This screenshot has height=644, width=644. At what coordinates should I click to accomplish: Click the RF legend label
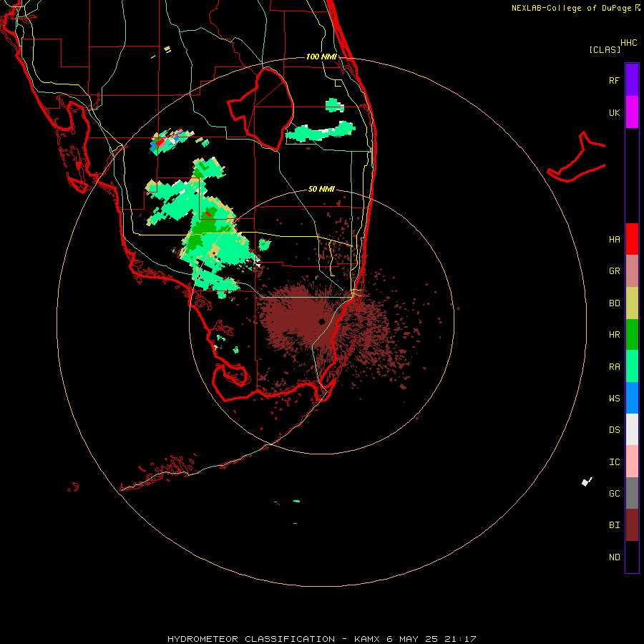[x=614, y=80]
